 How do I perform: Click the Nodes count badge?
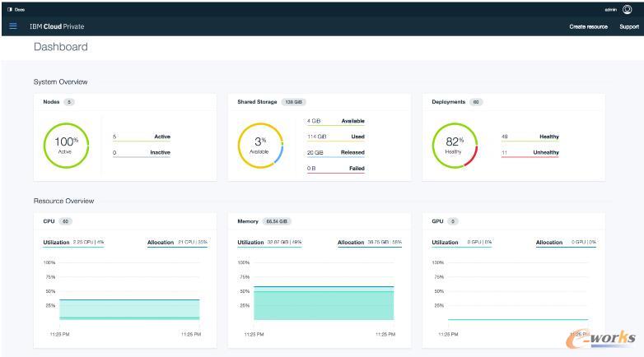[69, 102]
